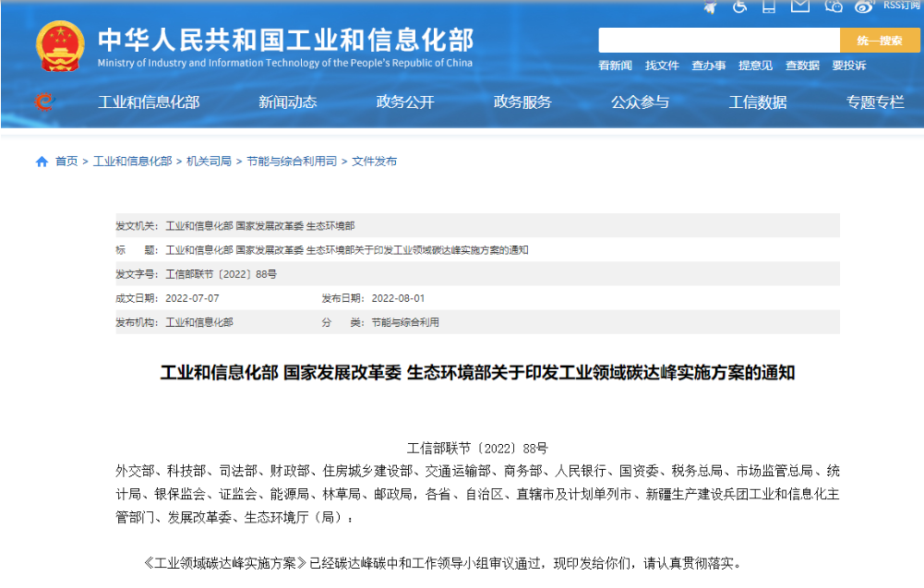Go to 专题专栏 in navigation bar
Screen dimensions: 924x588
click(x=875, y=102)
